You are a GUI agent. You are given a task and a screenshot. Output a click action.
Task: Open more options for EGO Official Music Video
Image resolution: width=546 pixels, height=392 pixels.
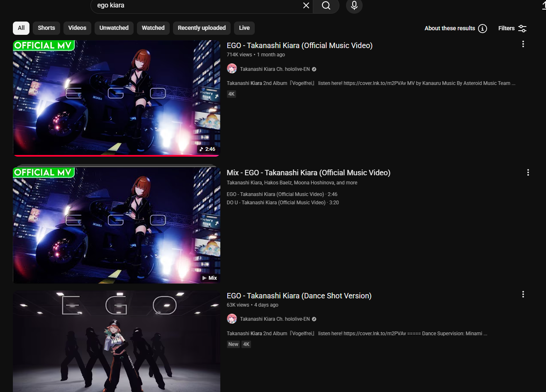[x=523, y=44]
